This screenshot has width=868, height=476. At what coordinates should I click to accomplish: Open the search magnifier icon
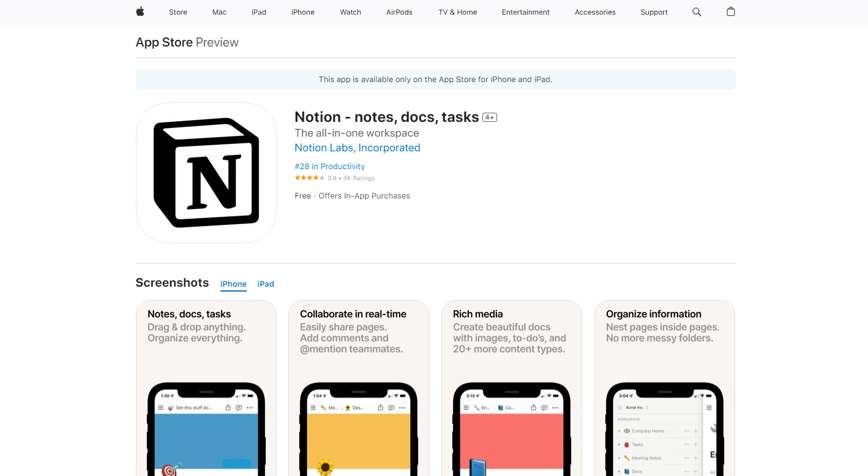tap(697, 12)
